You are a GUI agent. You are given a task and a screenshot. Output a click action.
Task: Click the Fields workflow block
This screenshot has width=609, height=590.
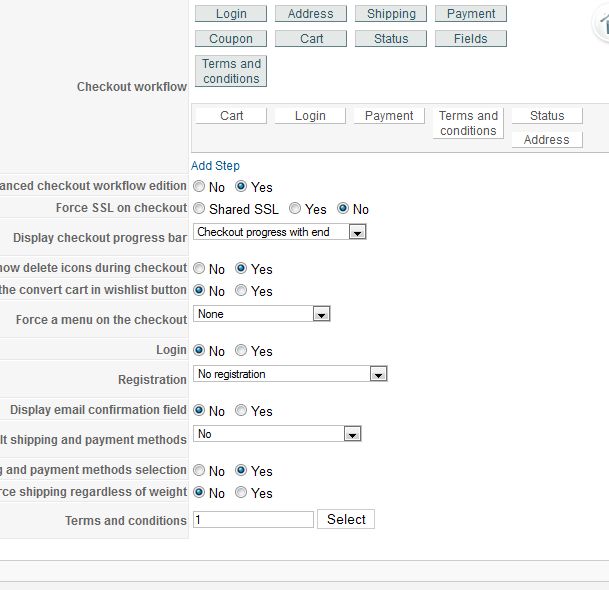pos(470,39)
